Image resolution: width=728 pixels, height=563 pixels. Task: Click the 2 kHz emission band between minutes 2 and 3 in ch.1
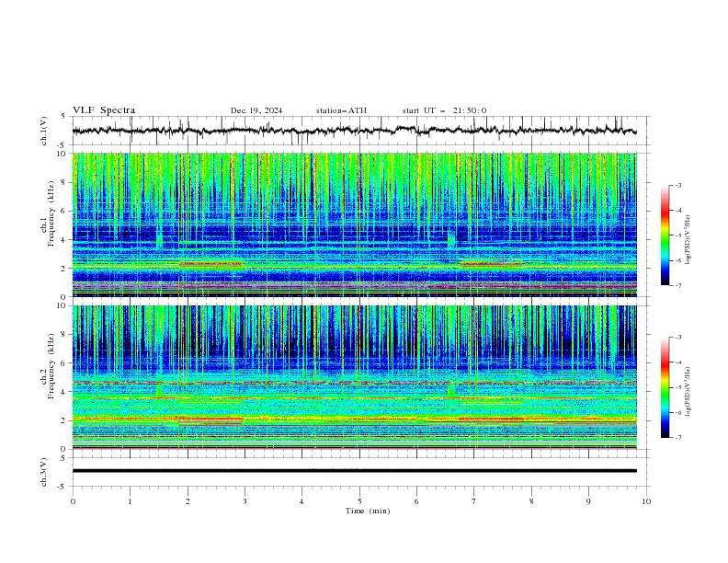point(210,264)
